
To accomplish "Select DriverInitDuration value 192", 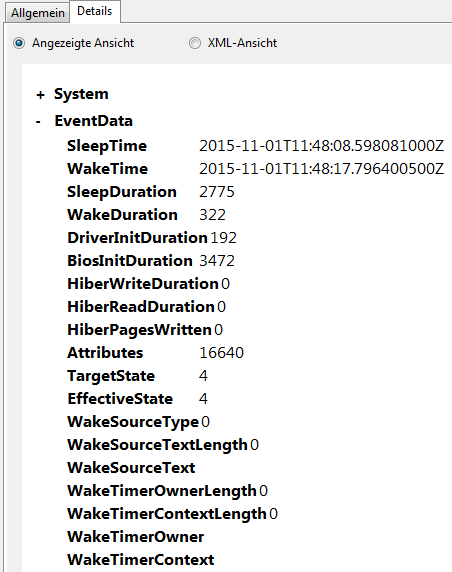I will click(x=224, y=238).
